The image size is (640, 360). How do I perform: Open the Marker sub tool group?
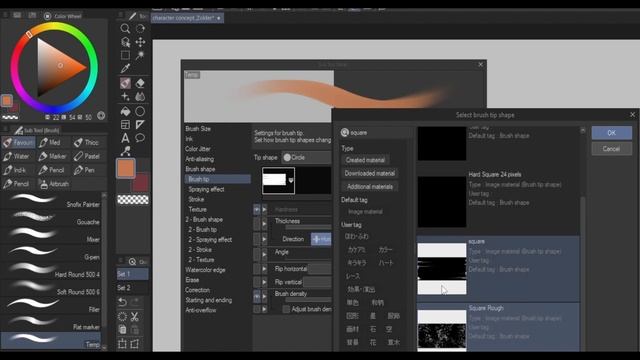point(53,156)
